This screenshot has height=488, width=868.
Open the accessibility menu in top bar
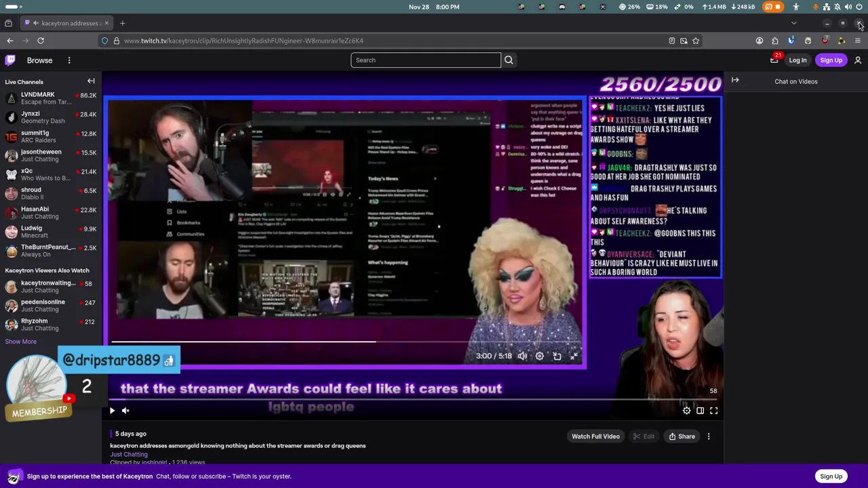[x=796, y=7]
